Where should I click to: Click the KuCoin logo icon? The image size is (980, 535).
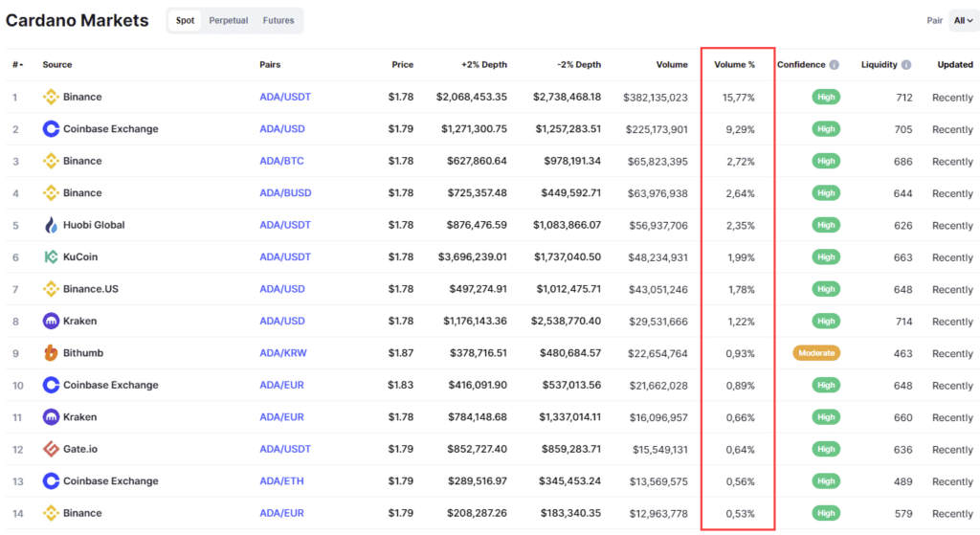[51, 257]
